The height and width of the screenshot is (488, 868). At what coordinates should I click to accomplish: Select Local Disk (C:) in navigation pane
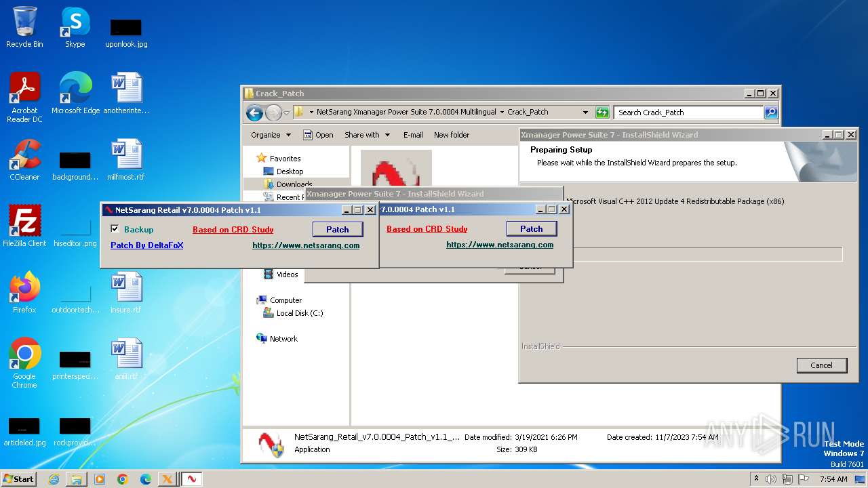tap(300, 313)
